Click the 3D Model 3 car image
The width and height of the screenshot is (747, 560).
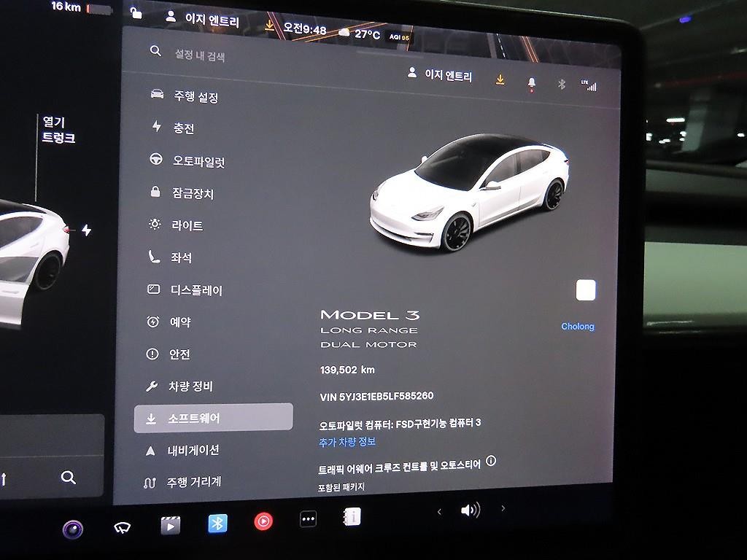[x=469, y=192]
